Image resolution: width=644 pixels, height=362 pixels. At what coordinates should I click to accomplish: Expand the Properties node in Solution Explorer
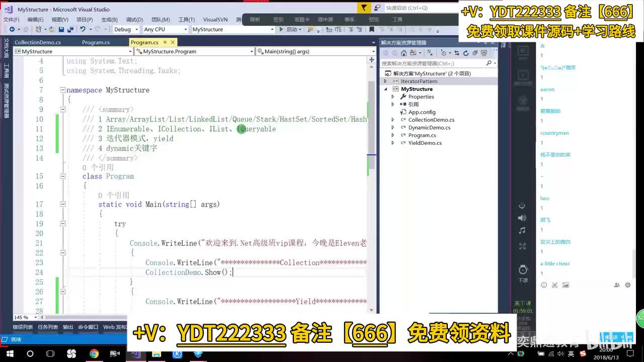pyautogui.click(x=393, y=97)
